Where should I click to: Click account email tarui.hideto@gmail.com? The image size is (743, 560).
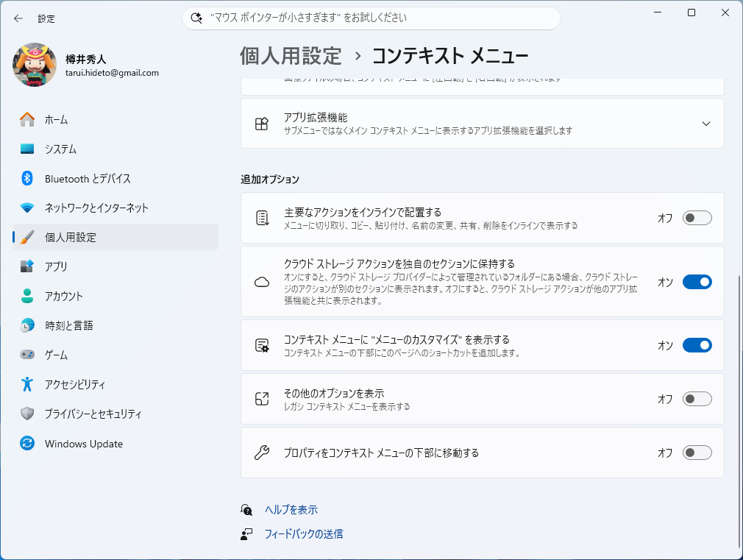112,73
